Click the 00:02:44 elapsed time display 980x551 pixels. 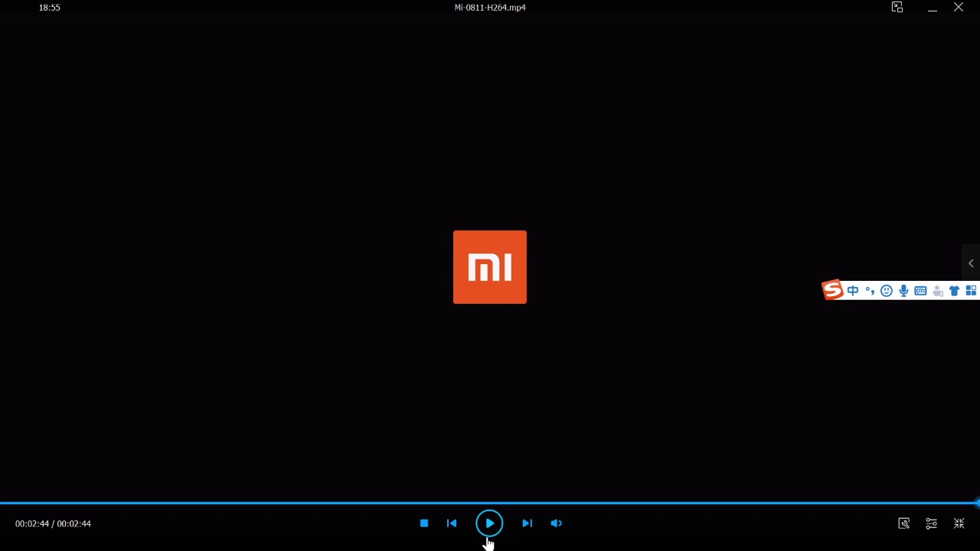click(x=32, y=523)
